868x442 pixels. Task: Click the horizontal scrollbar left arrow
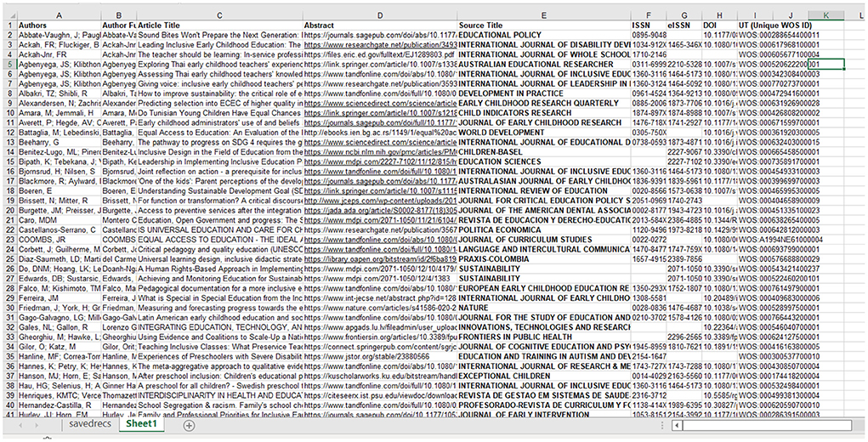[676, 425]
